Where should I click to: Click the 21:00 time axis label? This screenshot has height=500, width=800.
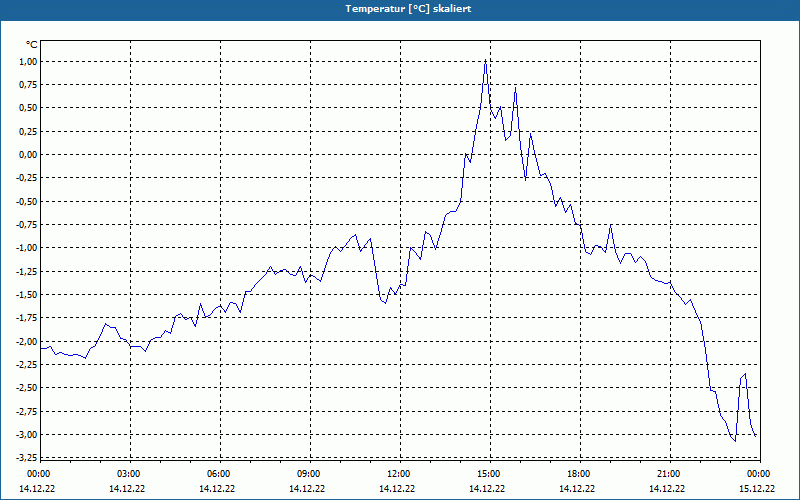click(669, 473)
